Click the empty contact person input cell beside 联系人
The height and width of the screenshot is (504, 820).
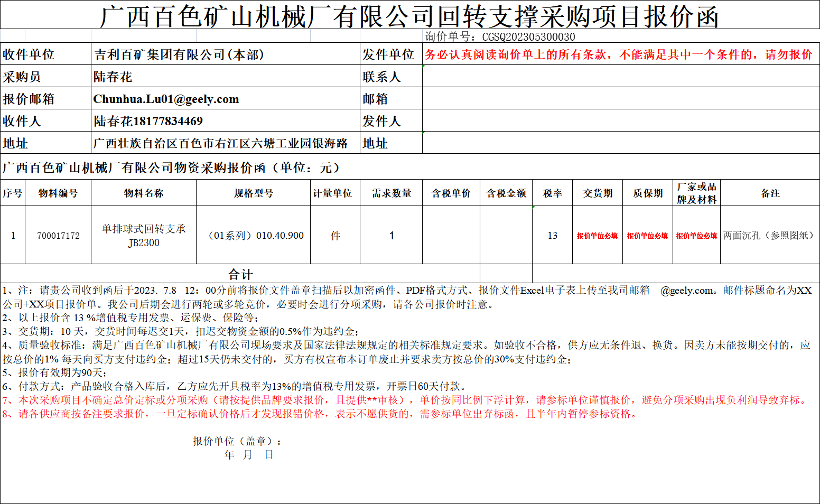[621, 77]
